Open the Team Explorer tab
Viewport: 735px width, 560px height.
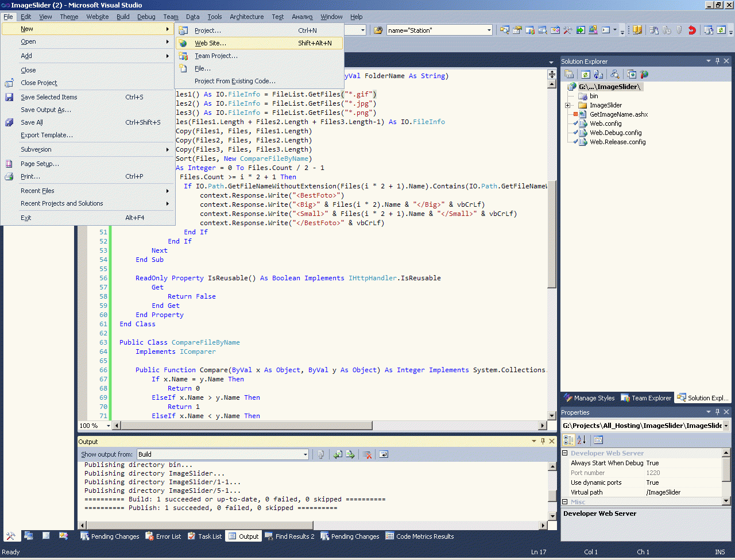coord(646,398)
